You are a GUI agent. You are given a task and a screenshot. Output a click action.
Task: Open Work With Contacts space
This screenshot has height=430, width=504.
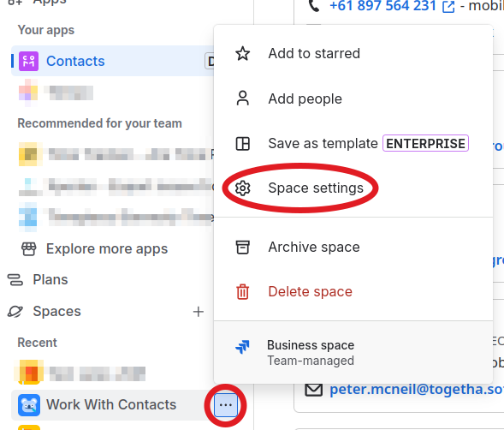[x=111, y=404]
